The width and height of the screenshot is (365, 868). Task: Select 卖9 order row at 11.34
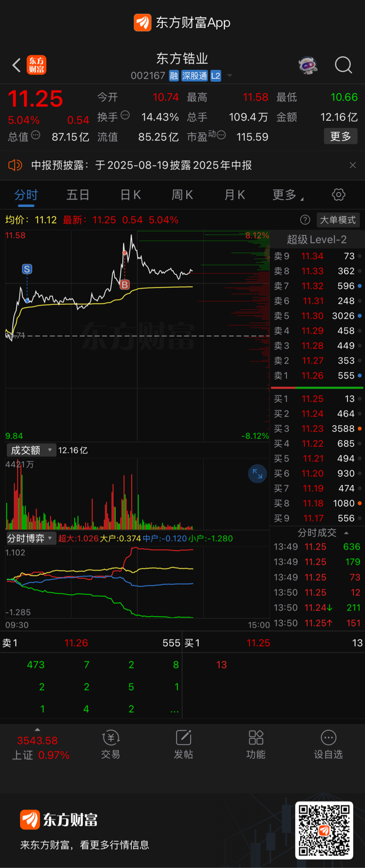pos(317,256)
